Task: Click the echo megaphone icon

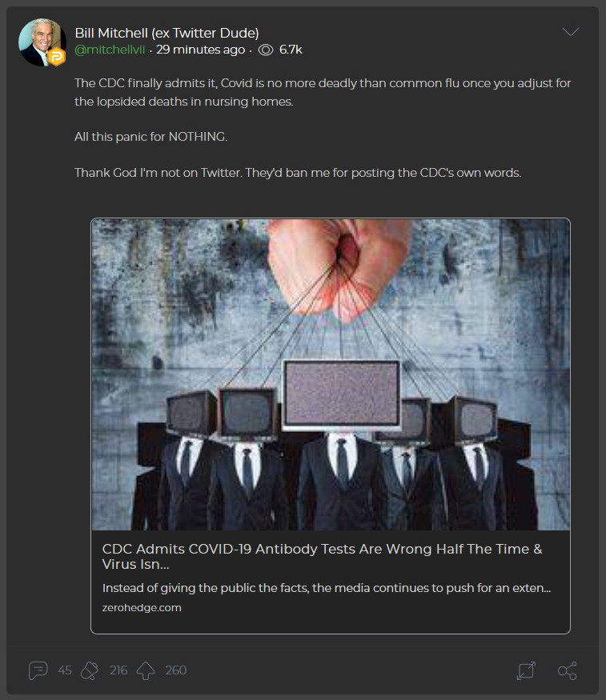Action: point(90,670)
